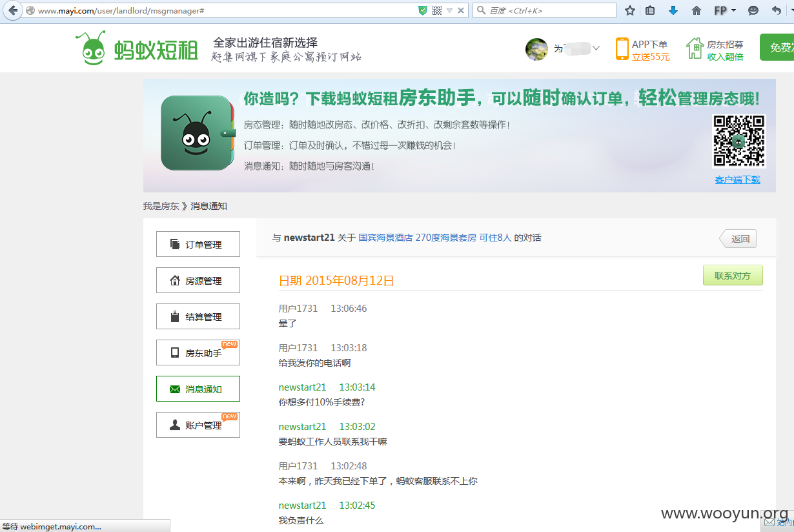794x532 pixels.
Task: Open the 房东招募 link
Action: click(725, 45)
